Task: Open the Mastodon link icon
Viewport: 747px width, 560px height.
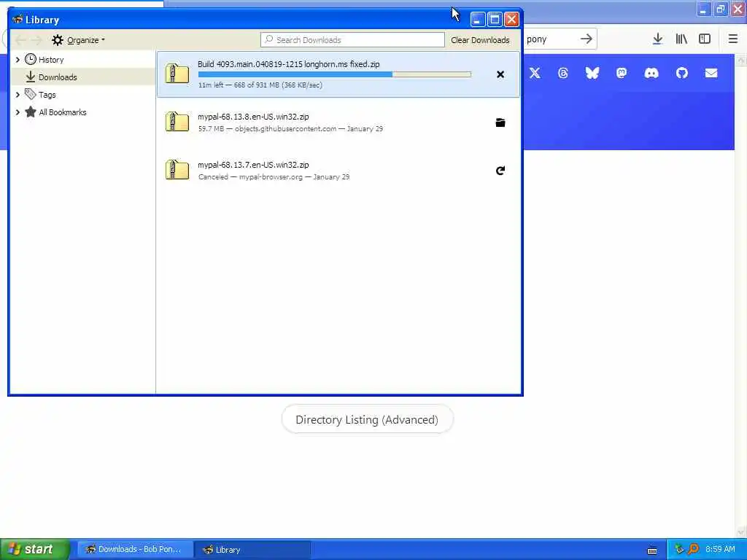Action: (622, 73)
